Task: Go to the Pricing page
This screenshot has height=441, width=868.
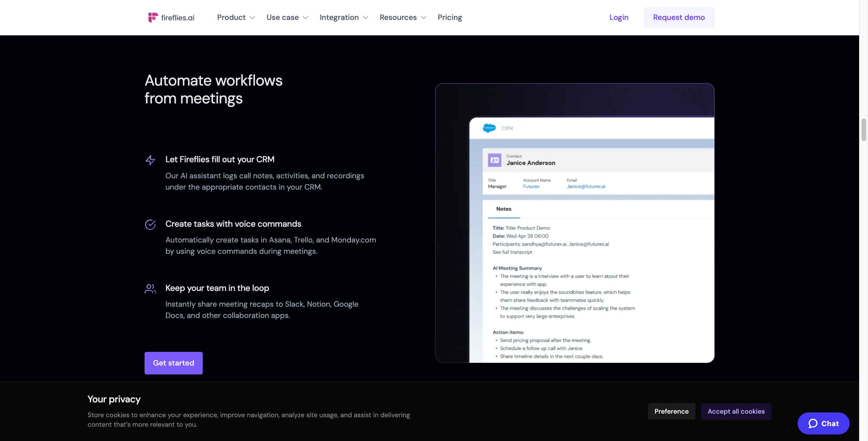Action: [450, 17]
